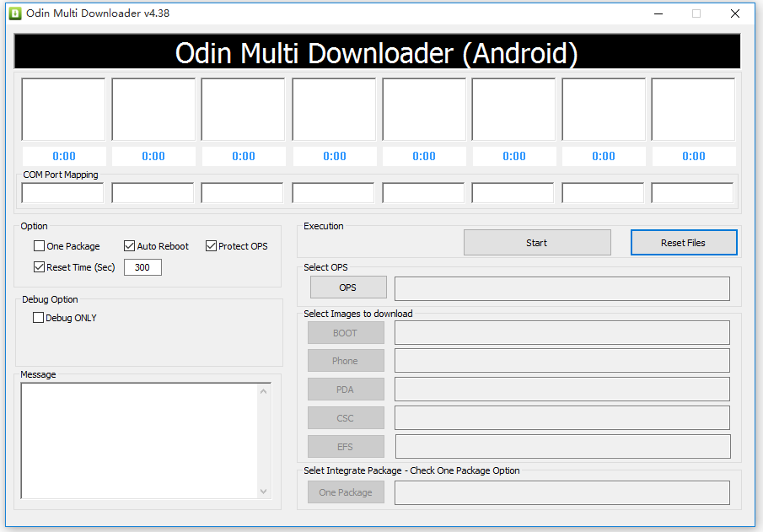Click the Message scrollbar up arrow
The image size is (763, 532).
tap(263, 391)
